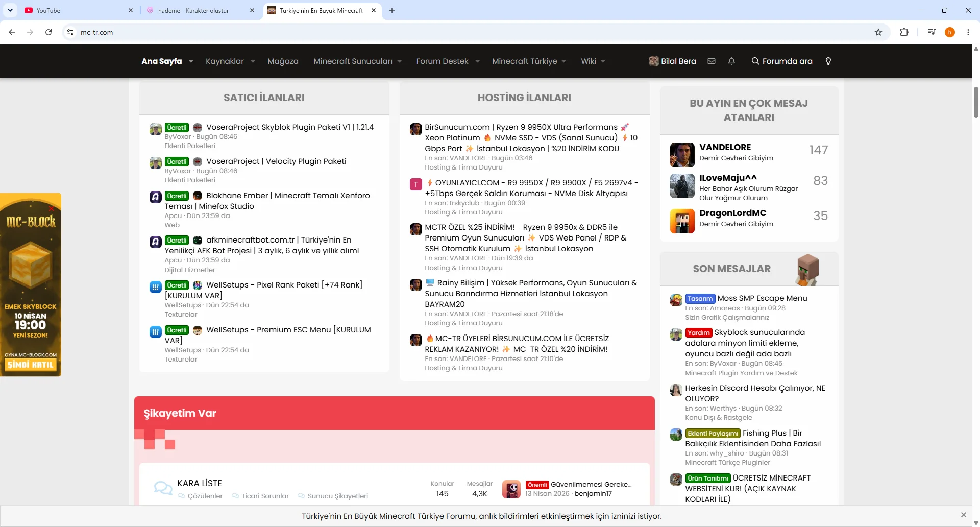Open Ticari Sorunlar subforum
Viewport: 980px width, 527px height.
265,496
